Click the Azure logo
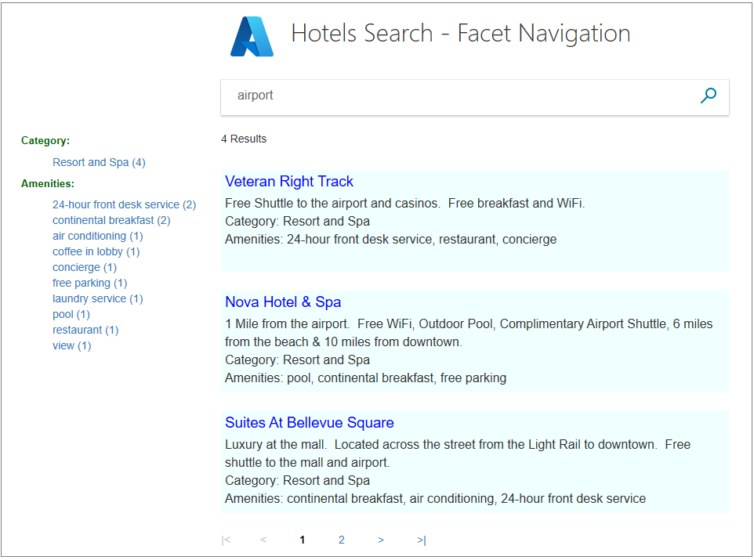754x560 pixels. point(251,35)
